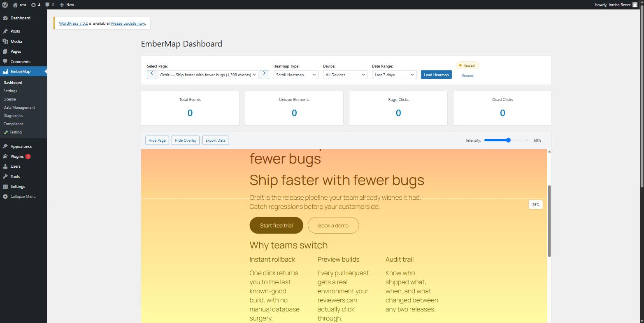Screen dimensions: 644x323
Task: Click the Resume link
Action: point(467,75)
